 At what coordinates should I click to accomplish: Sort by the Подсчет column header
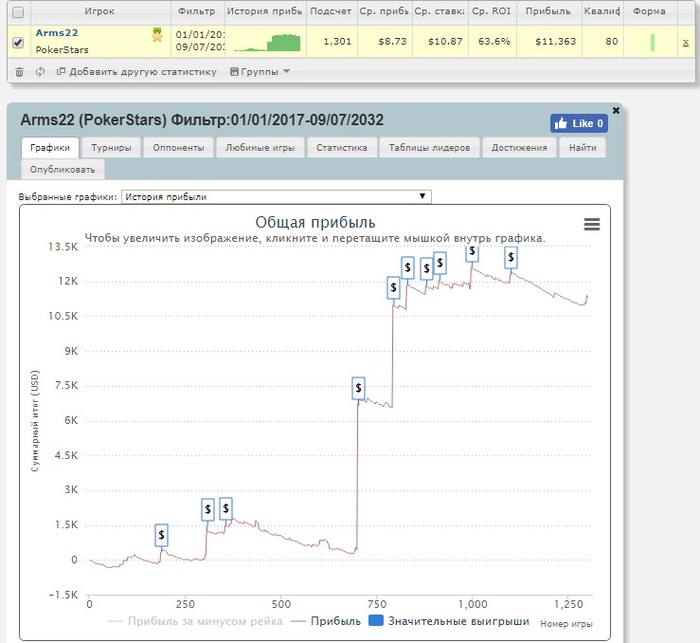pos(331,12)
